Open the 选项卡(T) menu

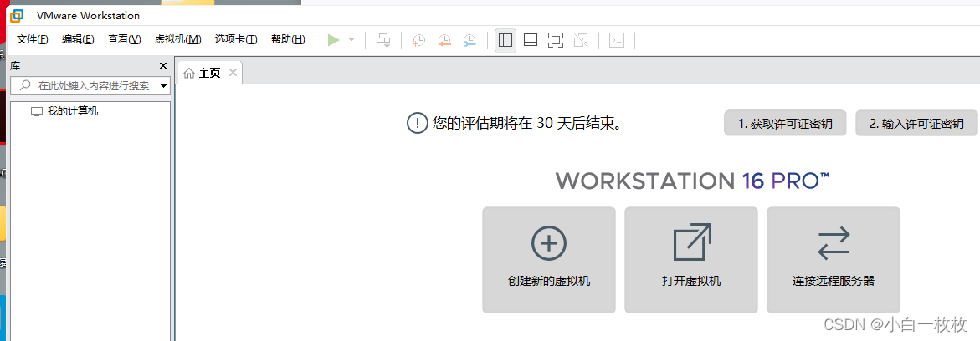(x=236, y=39)
